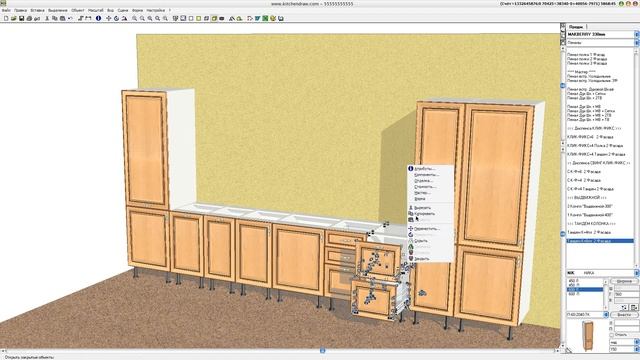The image size is (640, 360).
Task: Select the Продж. tab in right panel
Action: 576,27
